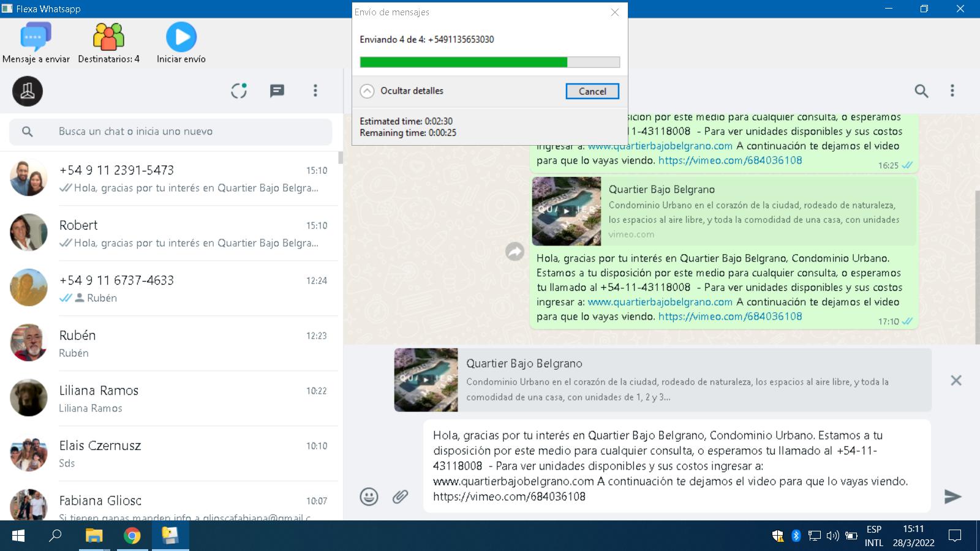The width and height of the screenshot is (980, 551).
Task: Click the conversation scrollbar
Action: click(977, 266)
